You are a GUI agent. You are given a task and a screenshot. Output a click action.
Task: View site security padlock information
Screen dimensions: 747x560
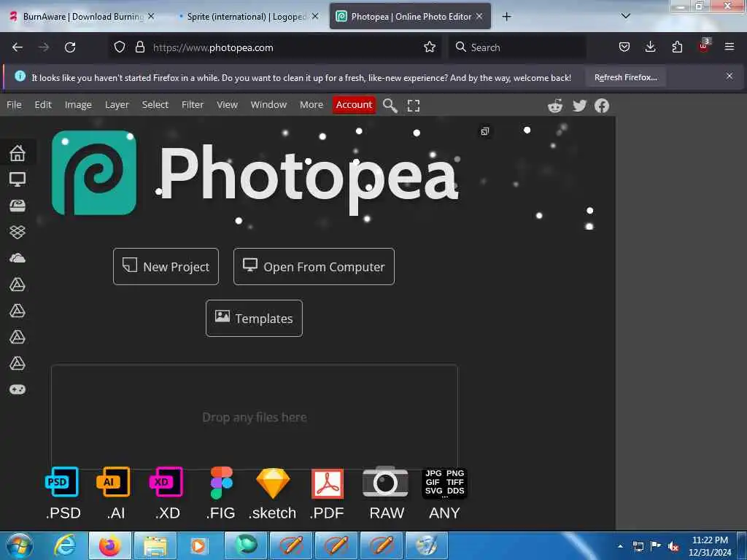click(140, 47)
